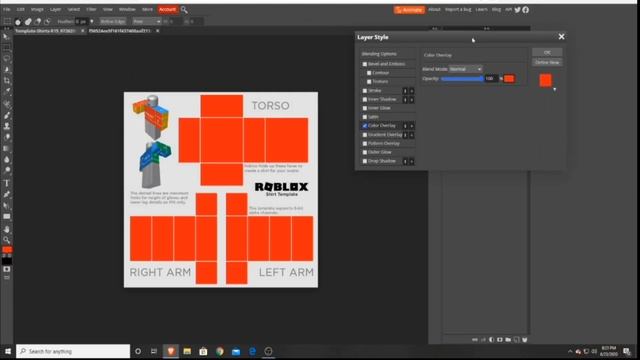Enable the Gradient Overlay checkbox
Screen dimensions: 640x360
(x=365, y=135)
